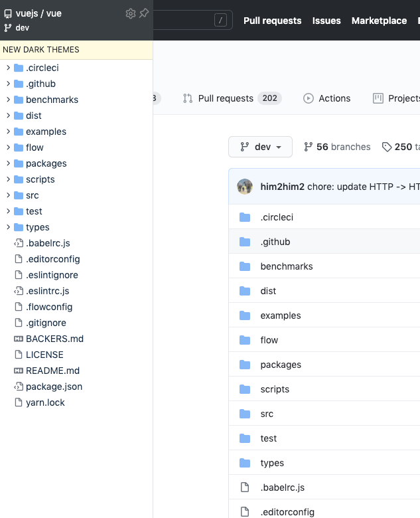Click the him2him2 avatar image
This screenshot has height=518, width=420.
pyautogui.click(x=245, y=187)
